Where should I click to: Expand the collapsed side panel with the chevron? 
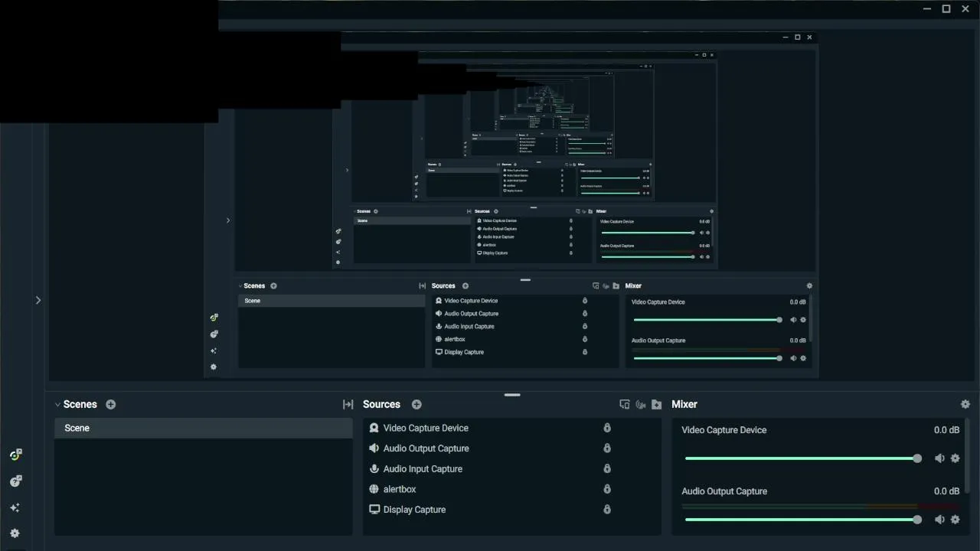(38, 300)
